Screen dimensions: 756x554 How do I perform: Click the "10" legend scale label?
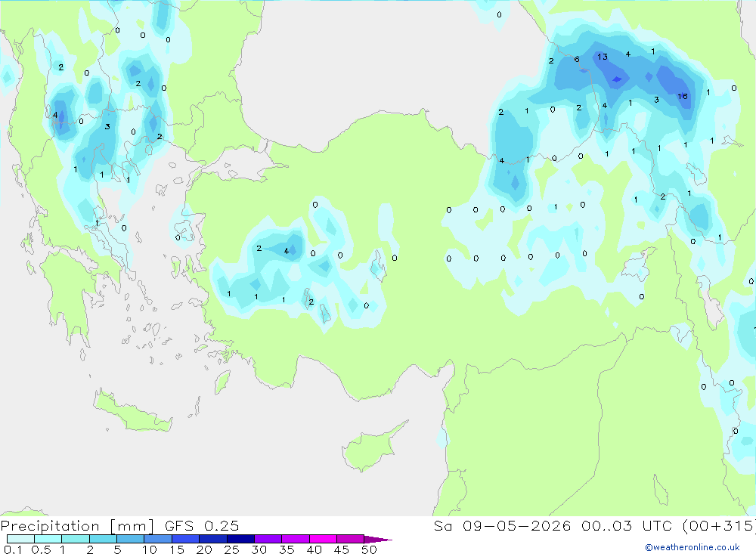(x=150, y=549)
